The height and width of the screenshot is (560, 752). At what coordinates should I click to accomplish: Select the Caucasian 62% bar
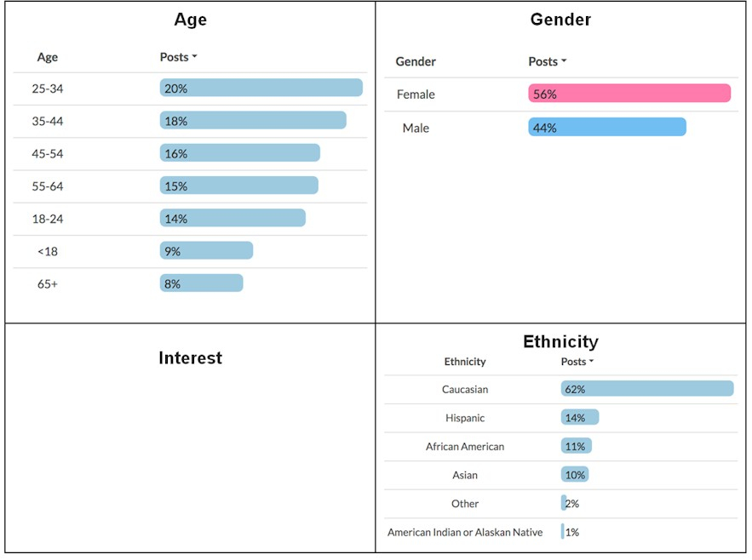tap(647, 389)
